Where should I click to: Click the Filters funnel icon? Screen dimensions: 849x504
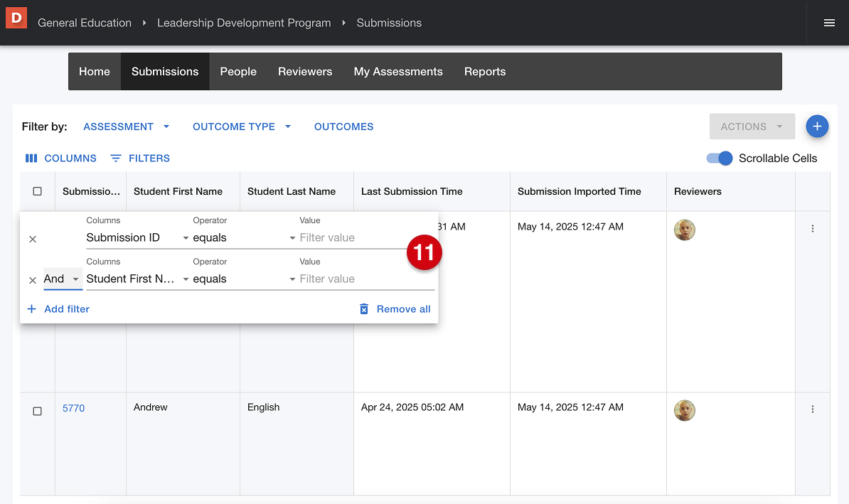click(x=116, y=158)
